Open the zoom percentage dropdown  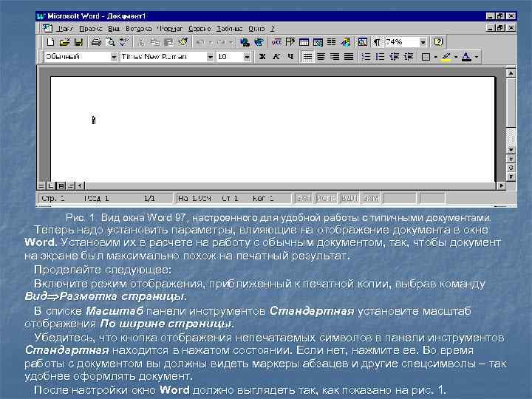click(423, 42)
